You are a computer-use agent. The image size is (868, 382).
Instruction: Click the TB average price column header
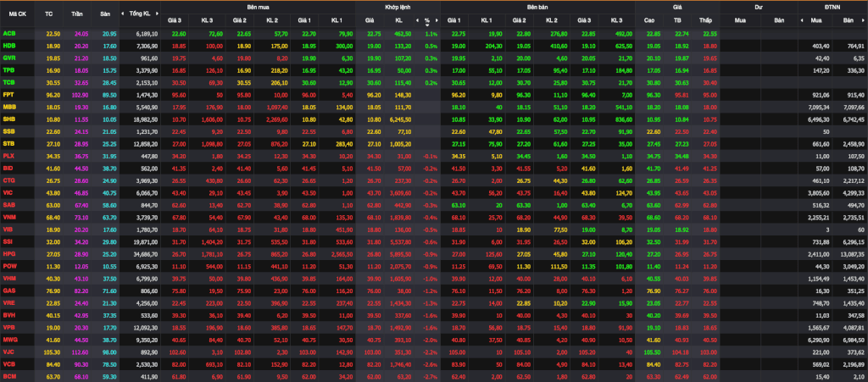677,20
